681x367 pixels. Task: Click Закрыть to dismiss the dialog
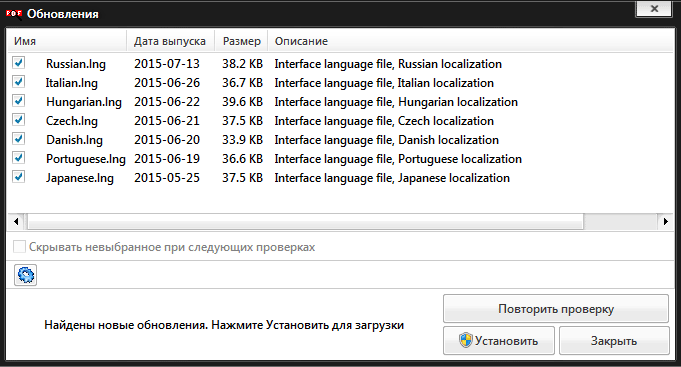pyautogui.click(x=614, y=341)
